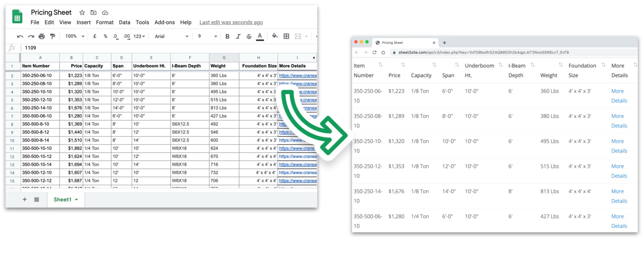Open the fill color paint bucket
Screen dimensions: 644x258
coord(274,36)
